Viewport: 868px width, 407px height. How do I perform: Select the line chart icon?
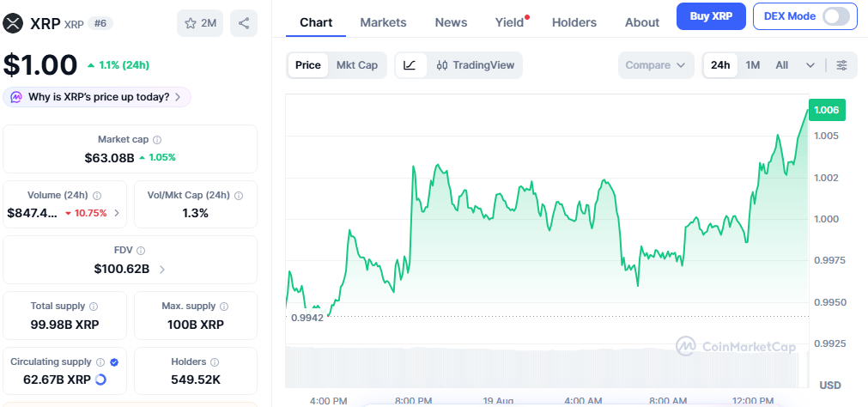pos(410,65)
